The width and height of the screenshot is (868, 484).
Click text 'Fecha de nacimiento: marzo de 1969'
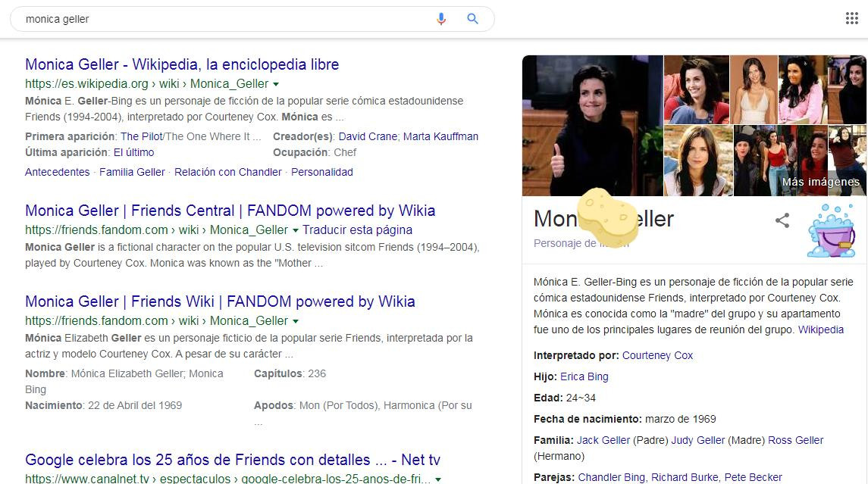625,420
